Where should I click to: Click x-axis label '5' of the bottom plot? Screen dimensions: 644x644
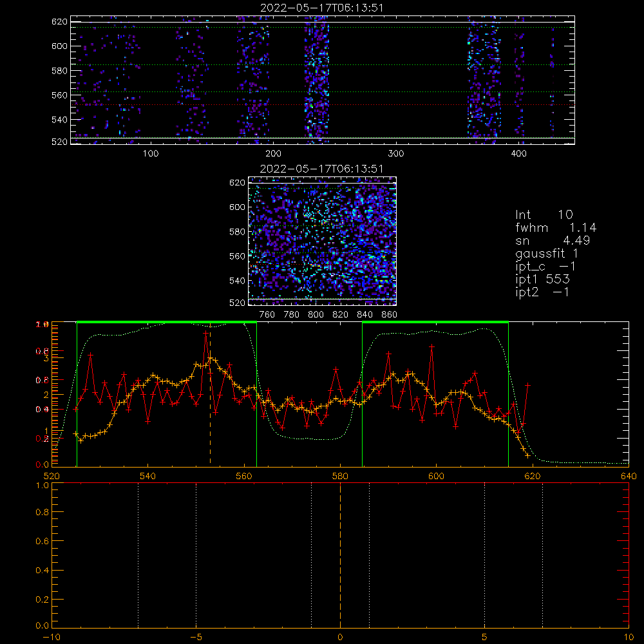tap(485, 638)
